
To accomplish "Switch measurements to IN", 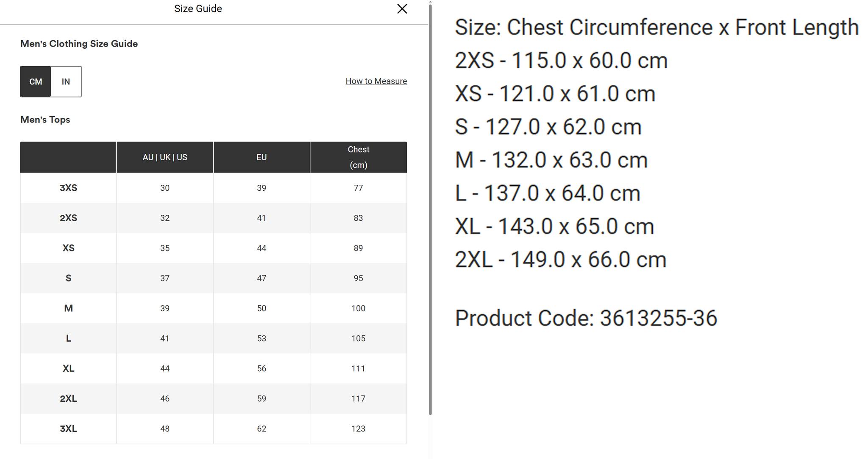I will pyautogui.click(x=66, y=81).
